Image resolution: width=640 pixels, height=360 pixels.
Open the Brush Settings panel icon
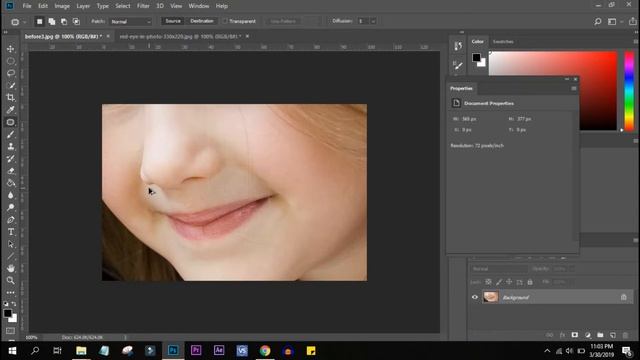(x=458, y=65)
